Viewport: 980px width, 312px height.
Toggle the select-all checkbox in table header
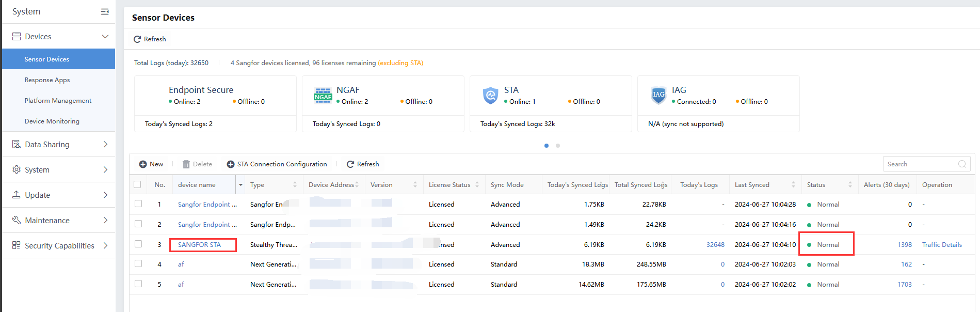click(x=137, y=184)
